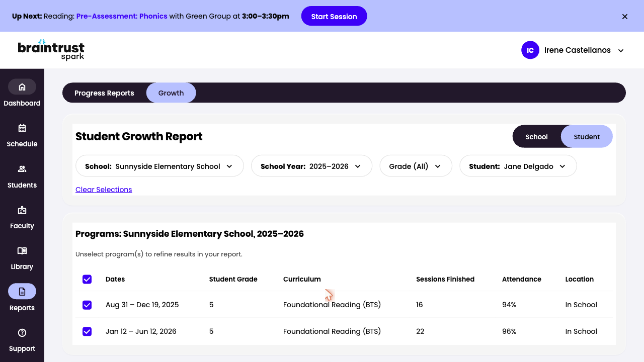Click the Curriculum column header

(302, 279)
